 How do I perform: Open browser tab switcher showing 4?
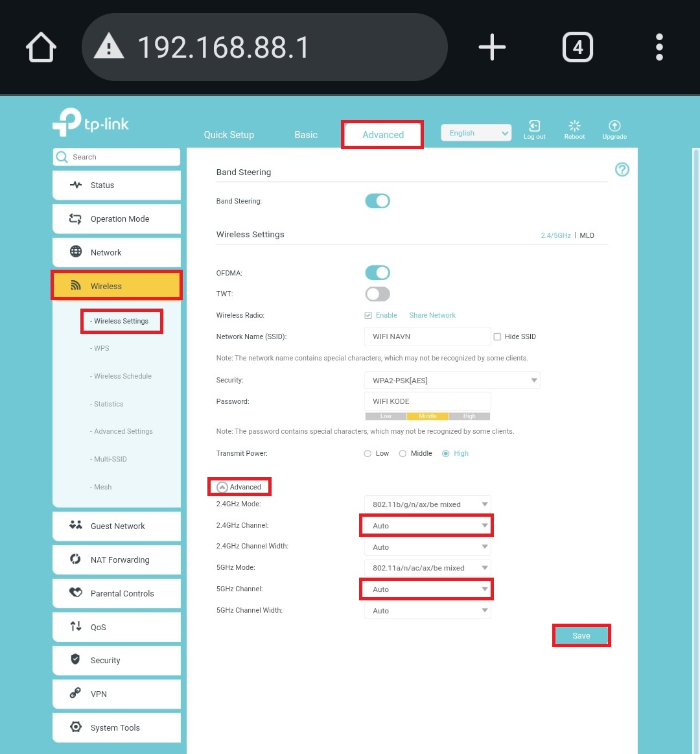point(577,47)
